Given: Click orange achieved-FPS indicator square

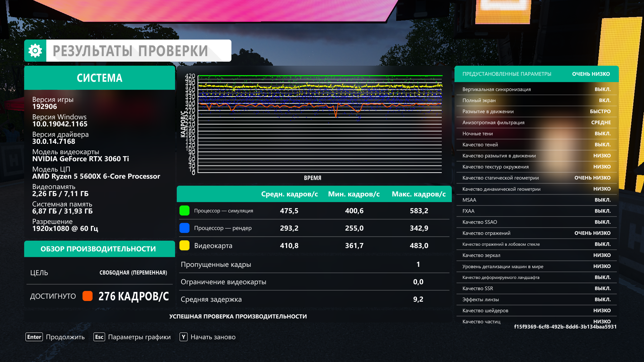Looking at the screenshot, I should [88, 296].
